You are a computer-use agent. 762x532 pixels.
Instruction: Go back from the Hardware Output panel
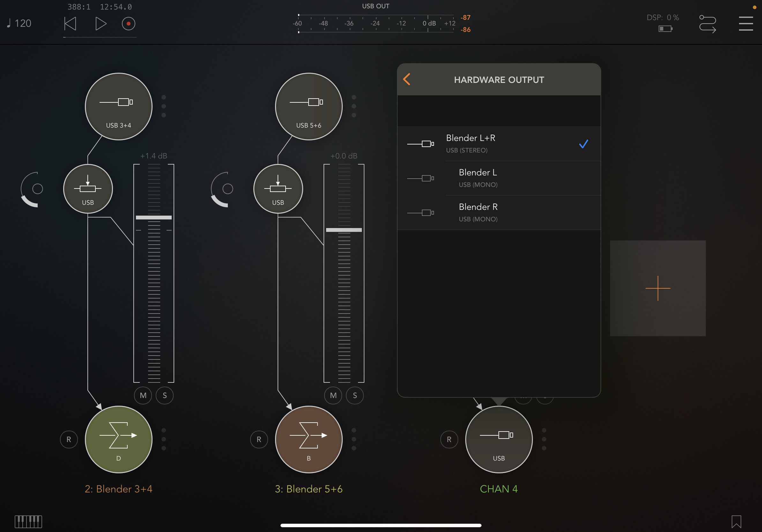[x=407, y=79]
